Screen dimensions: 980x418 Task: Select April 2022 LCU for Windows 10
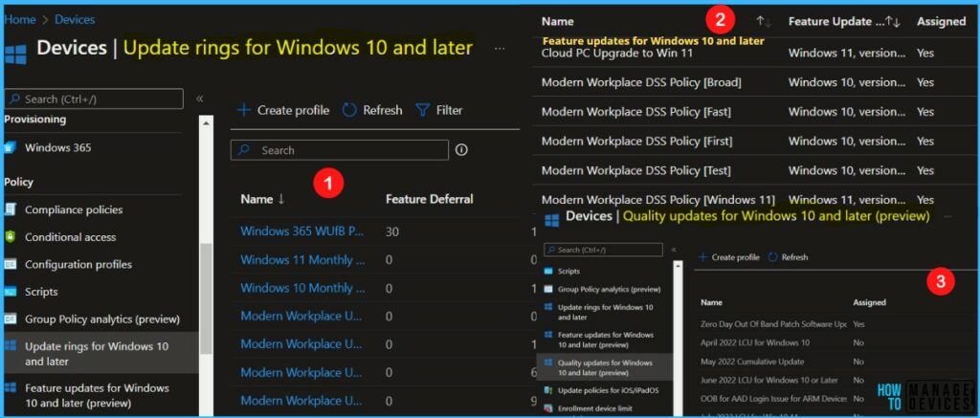835,342
